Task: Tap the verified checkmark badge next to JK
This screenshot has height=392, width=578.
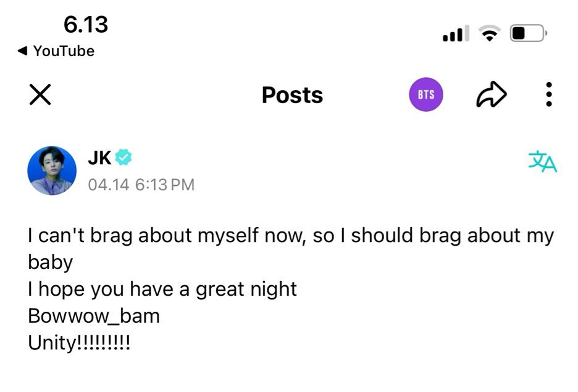Action: pyautogui.click(x=123, y=157)
